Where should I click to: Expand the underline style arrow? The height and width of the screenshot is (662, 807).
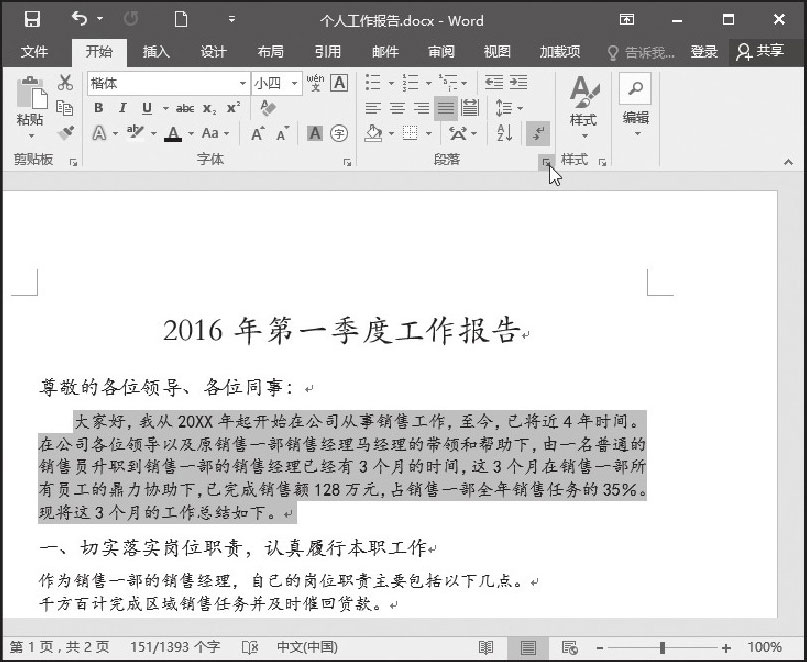coord(165,109)
